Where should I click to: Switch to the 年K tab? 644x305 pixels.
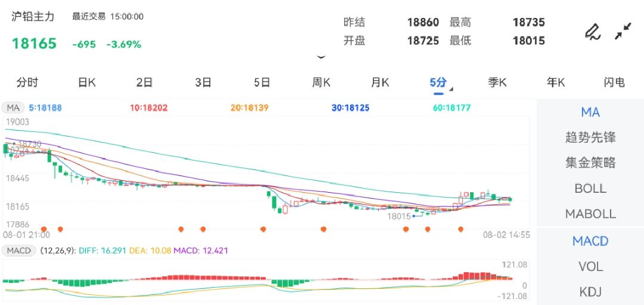(556, 82)
